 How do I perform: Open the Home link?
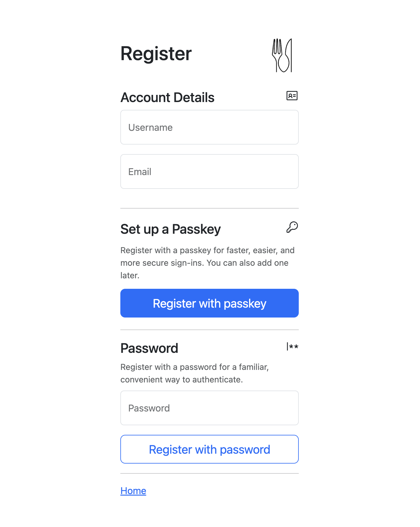133,491
